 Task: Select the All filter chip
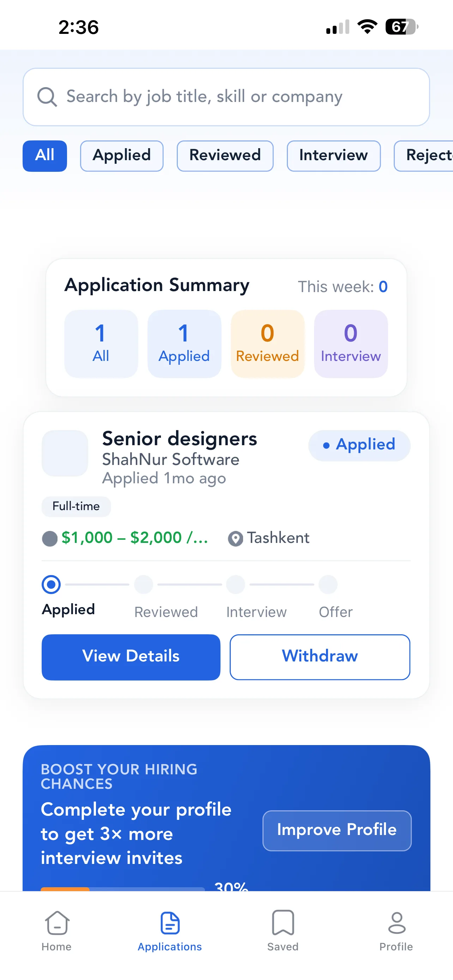[45, 156]
